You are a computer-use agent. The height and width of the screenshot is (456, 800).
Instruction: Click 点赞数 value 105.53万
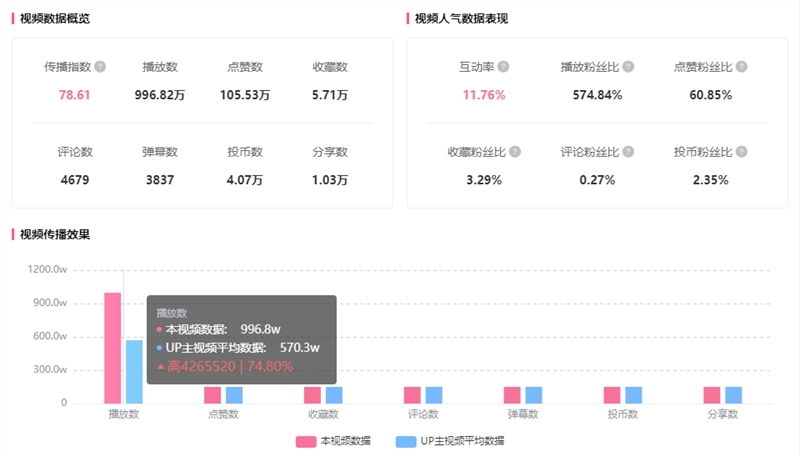(x=245, y=95)
